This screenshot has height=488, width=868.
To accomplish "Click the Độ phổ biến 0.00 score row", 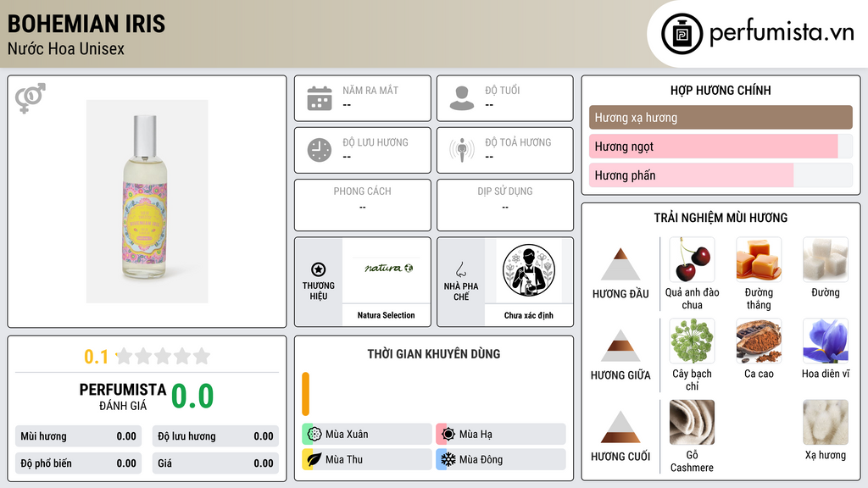I will 78,463.
